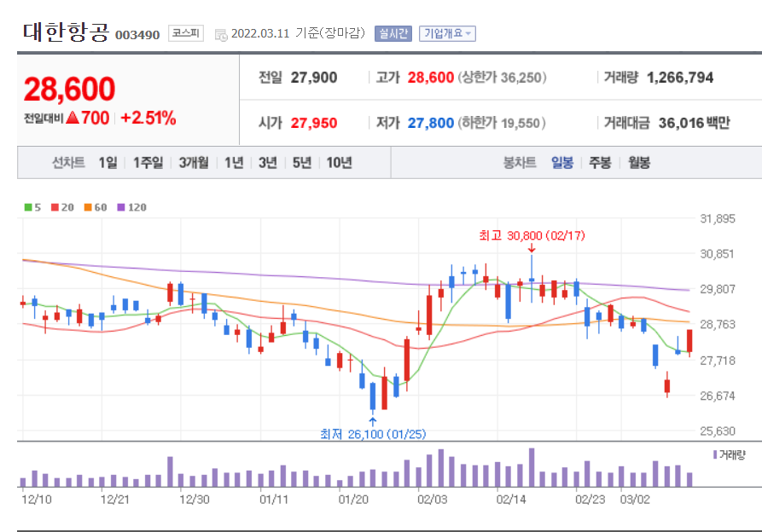Screen dimensions: 762x532
Task: Open the 기업개요 dropdown
Action: (x=447, y=33)
